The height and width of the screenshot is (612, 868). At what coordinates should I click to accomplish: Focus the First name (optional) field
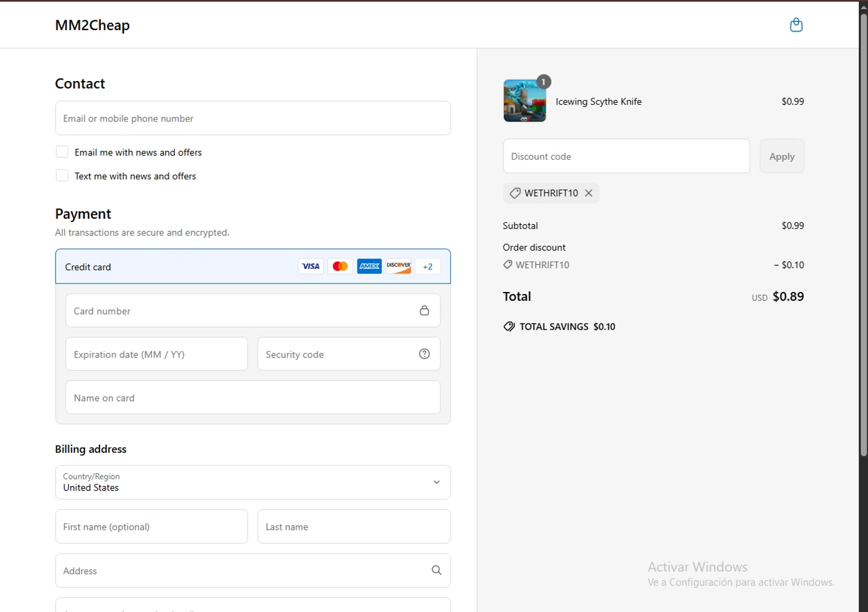pos(152,526)
